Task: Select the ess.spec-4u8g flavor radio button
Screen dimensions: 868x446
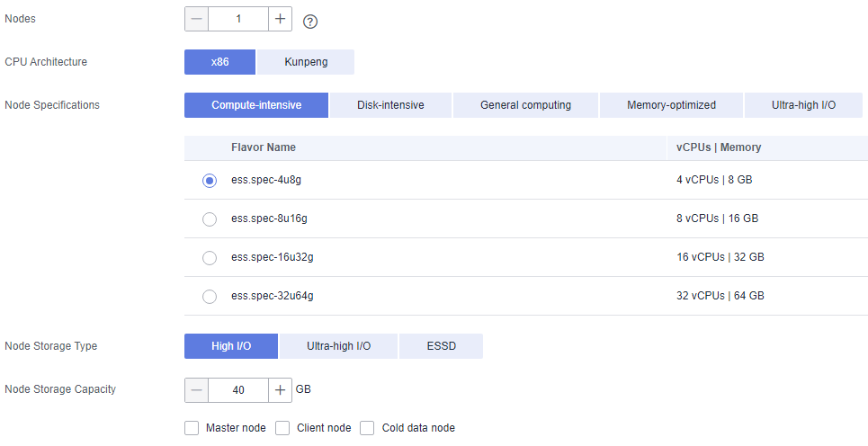Action: coord(210,181)
